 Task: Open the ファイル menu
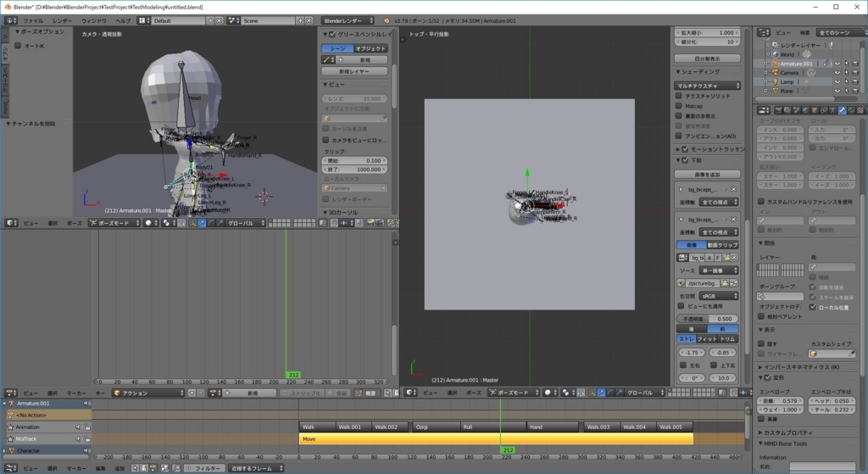[x=33, y=20]
